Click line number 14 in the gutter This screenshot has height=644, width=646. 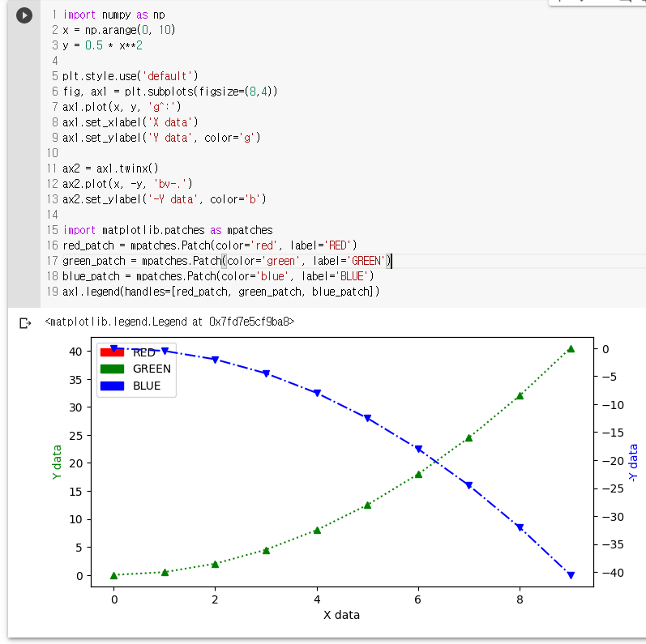click(x=52, y=215)
